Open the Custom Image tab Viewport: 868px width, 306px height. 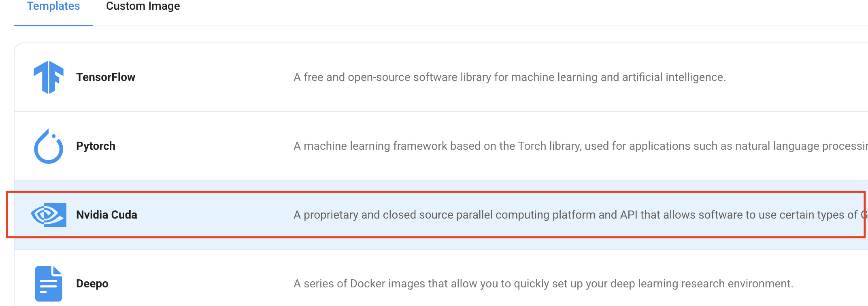click(x=143, y=6)
